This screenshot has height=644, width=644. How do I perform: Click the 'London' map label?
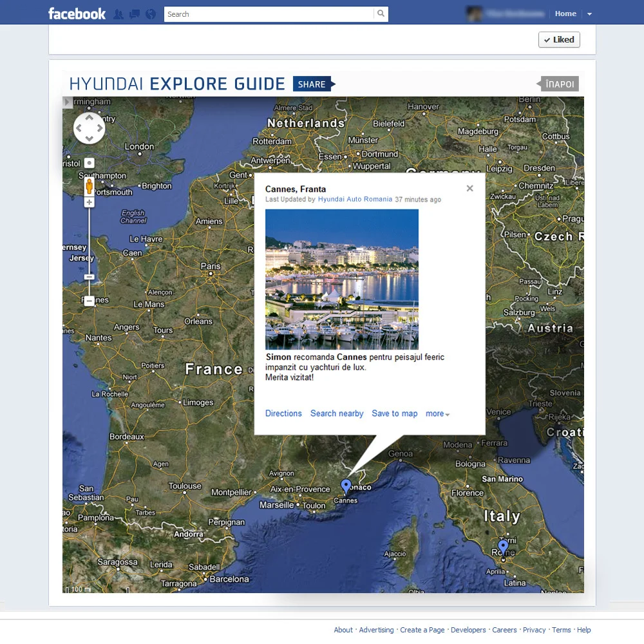pos(139,147)
